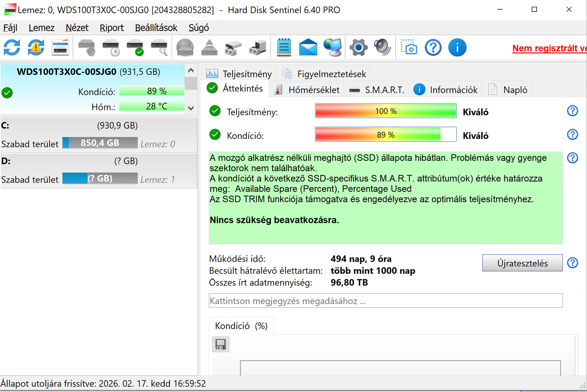Viewport: 587px width, 392px height.
Task: Click the Teljesítmény 100 % progress bar
Action: coord(386,111)
